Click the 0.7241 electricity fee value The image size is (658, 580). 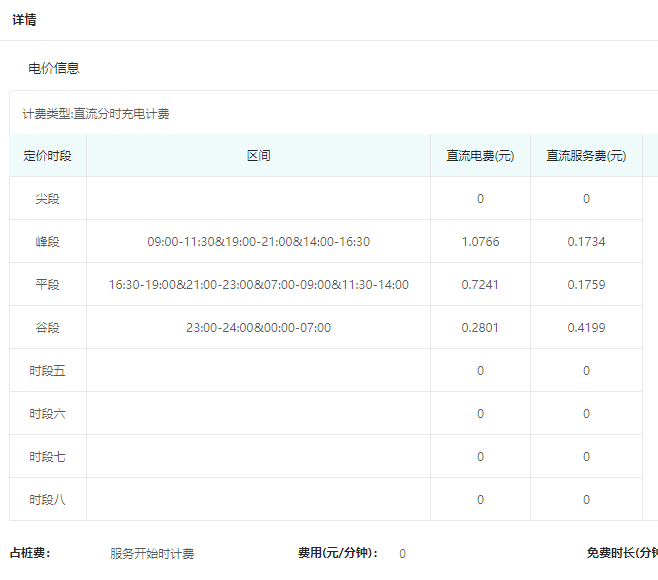pyautogui.click(x=480, y=285)
